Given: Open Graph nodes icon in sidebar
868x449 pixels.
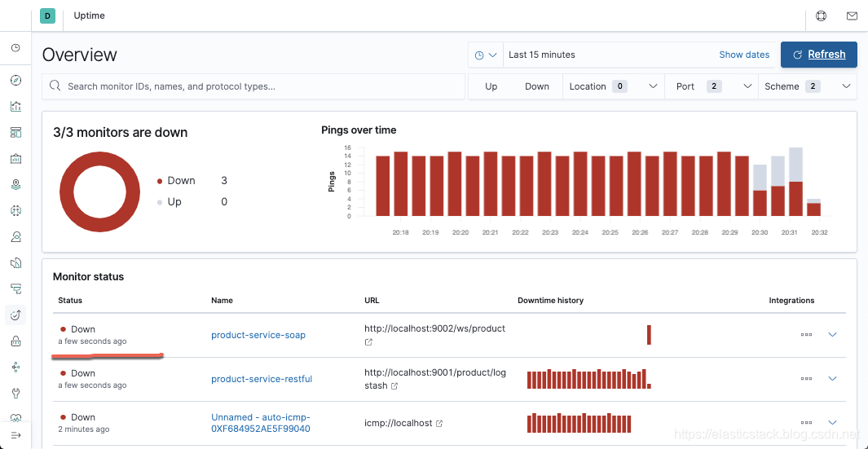Looking at the screenshot, I should (x=15, y=367).
